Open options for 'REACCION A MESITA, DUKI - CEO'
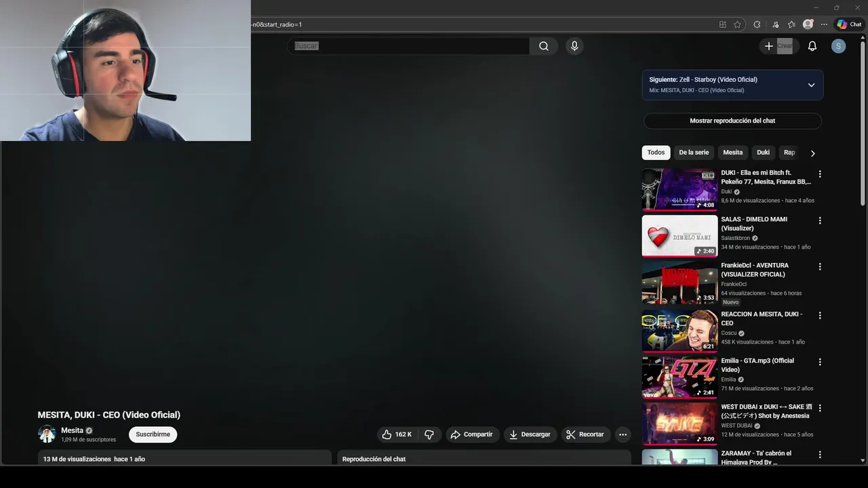This screenshot has height=488, width=868. 820,315
